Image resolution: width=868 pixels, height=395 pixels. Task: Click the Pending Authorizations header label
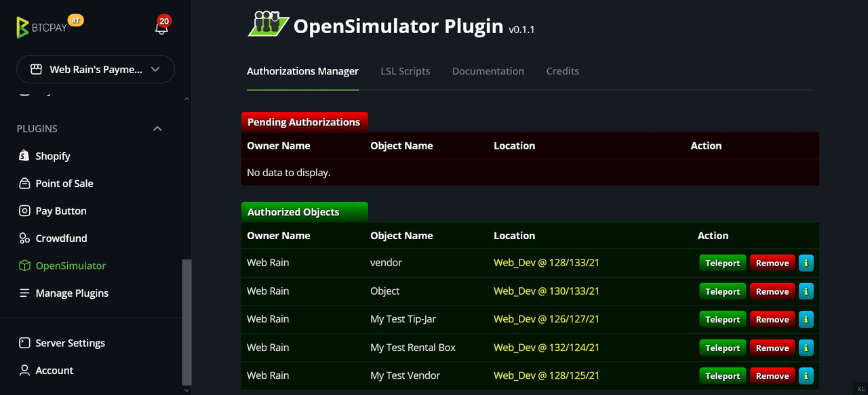[x=304, y=122]
